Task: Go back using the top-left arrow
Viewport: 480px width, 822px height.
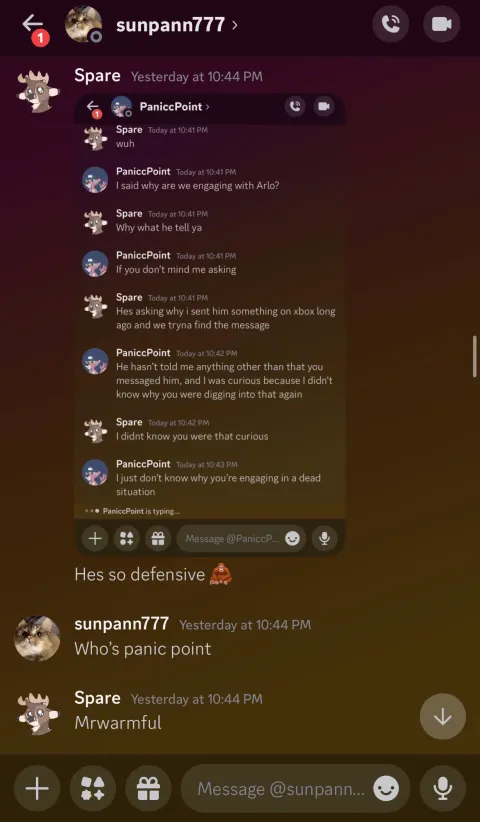Action: (x=32, y=24)
